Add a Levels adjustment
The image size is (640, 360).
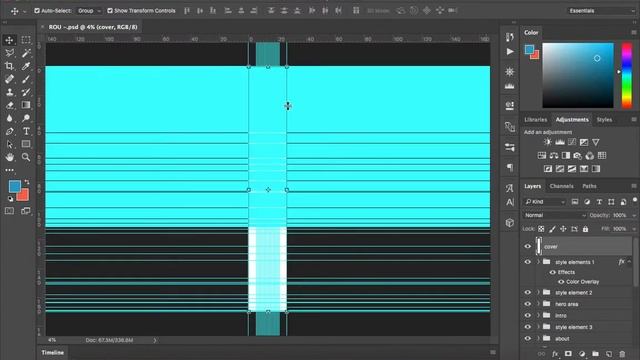click(560, 142)
